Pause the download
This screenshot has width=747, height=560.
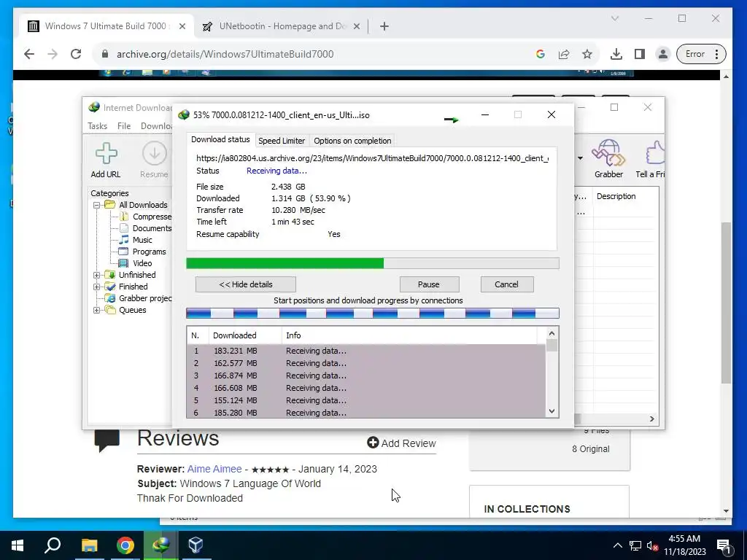tap(429, 284)
